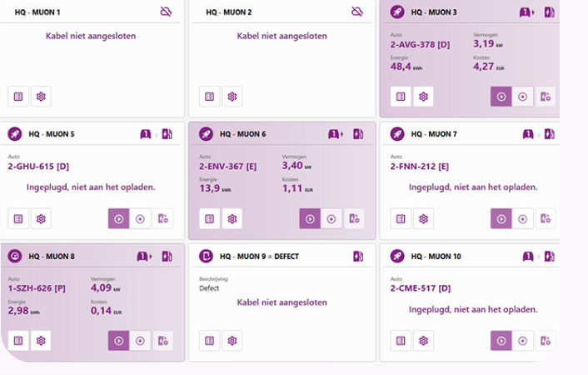The height and width of the screenshot is (375, 588).
Task: Open log list icon on HQ - MUON 10
Action: click(x=401, y=340)
